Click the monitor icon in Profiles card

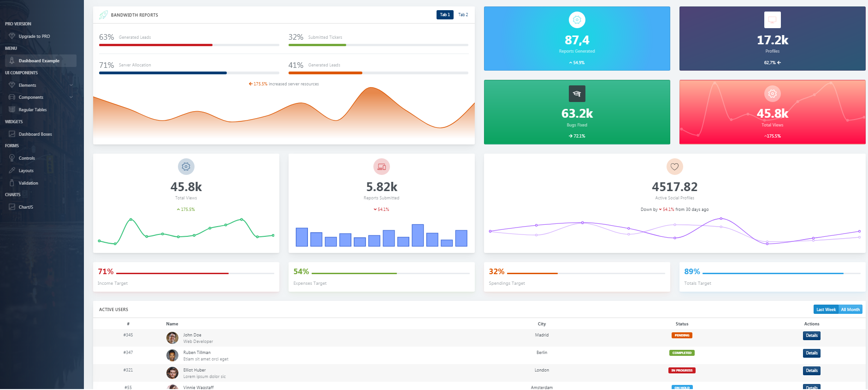[x=772, y=20]
